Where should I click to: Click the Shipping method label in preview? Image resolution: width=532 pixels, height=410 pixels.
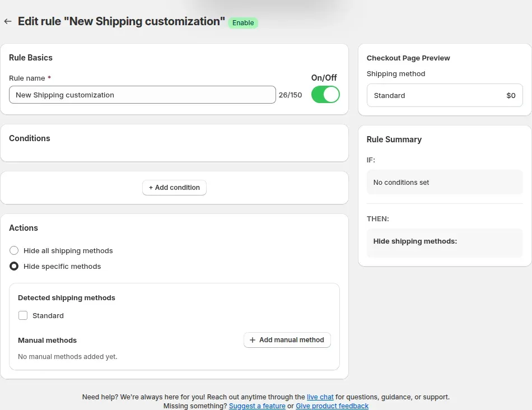point(395,73)
